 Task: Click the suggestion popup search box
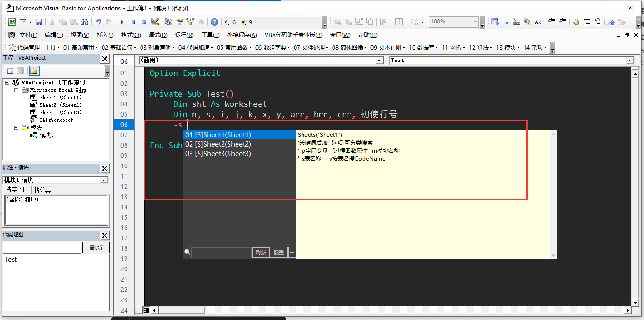pos(221,253)
